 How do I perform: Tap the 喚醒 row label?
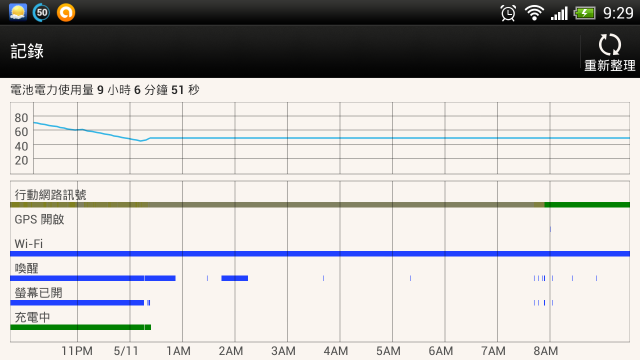coord(26,268)
